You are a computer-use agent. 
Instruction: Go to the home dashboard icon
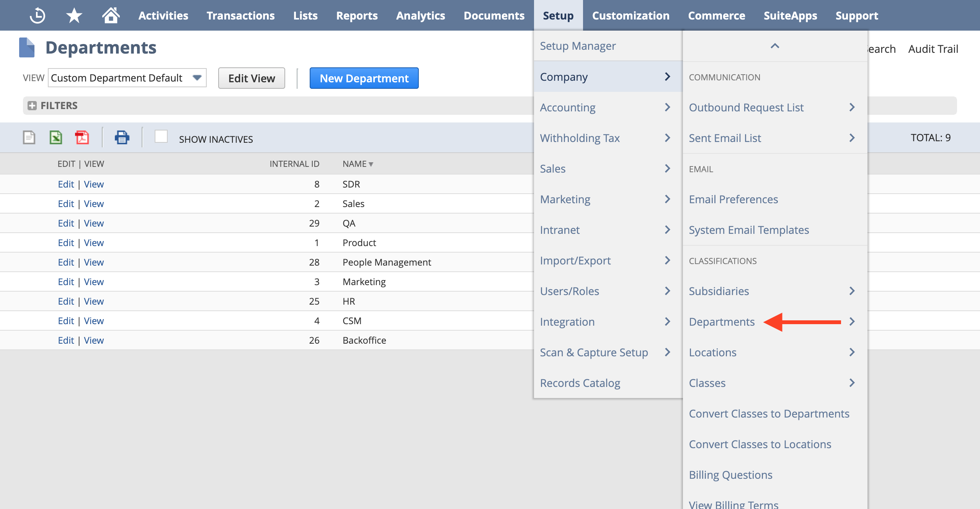[110, 15]
